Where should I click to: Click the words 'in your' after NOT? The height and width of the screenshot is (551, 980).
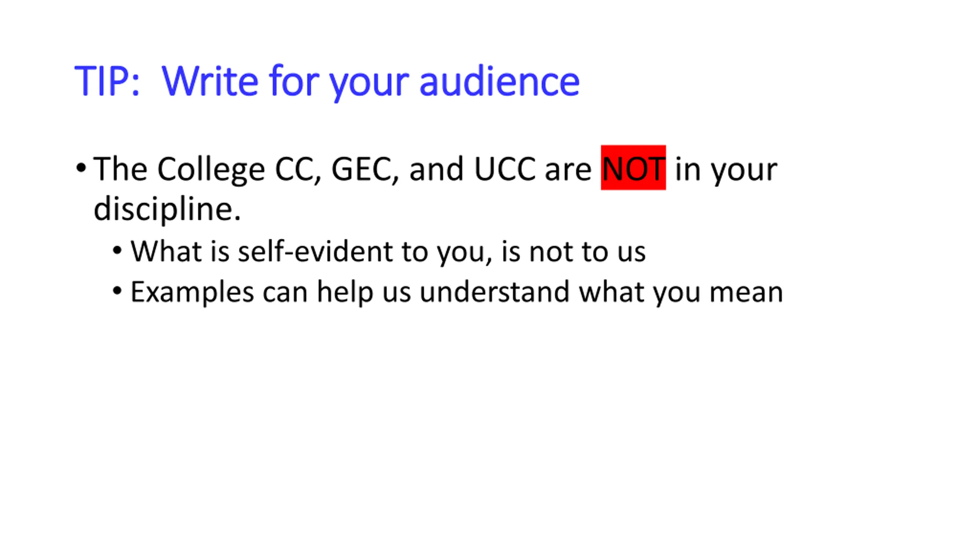point(726,169)
